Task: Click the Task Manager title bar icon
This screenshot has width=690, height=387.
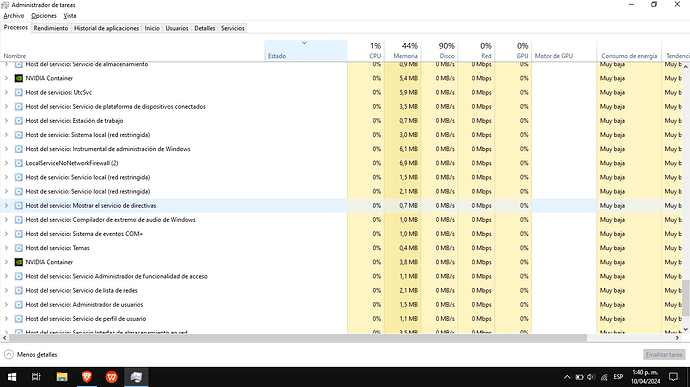Action: coord(5,5)
